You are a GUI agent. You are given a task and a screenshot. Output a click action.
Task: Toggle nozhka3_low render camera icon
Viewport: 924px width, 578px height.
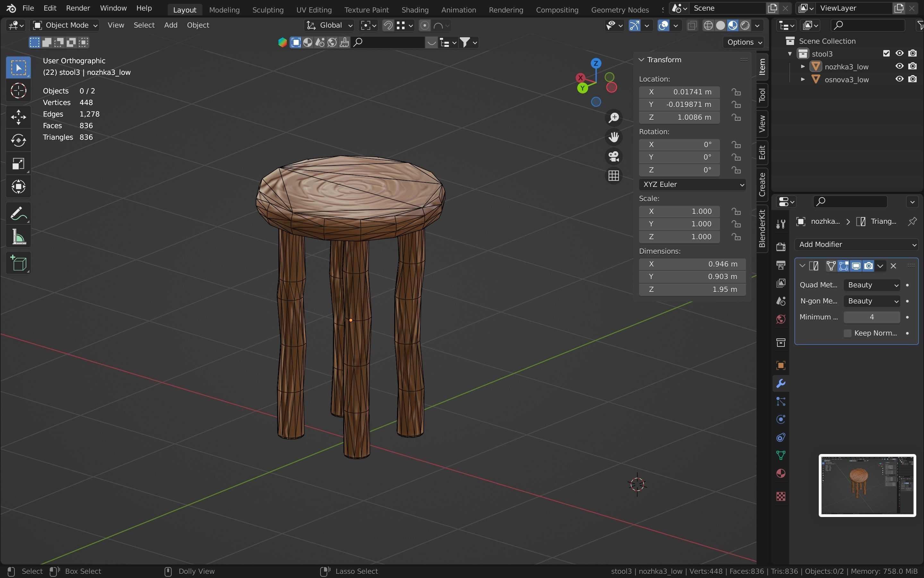point(912,66)
